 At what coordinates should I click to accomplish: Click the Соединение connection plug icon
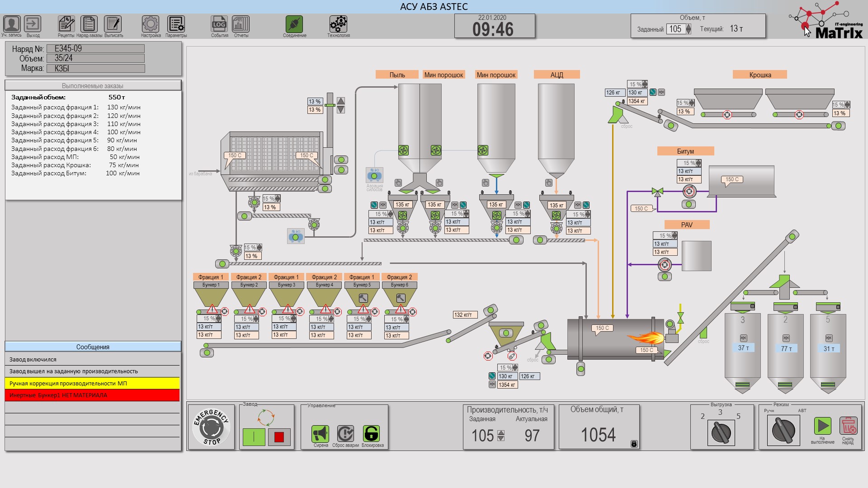[x=294, y=24]
